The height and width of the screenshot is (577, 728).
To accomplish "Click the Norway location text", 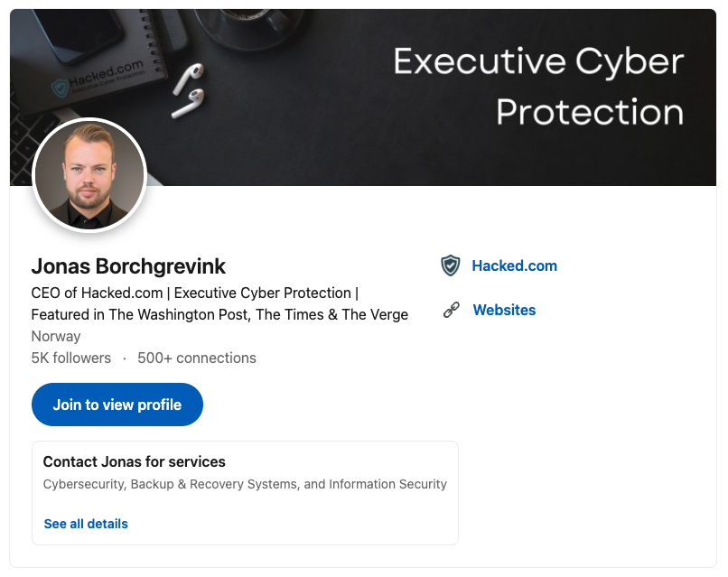I will (56, 336).
